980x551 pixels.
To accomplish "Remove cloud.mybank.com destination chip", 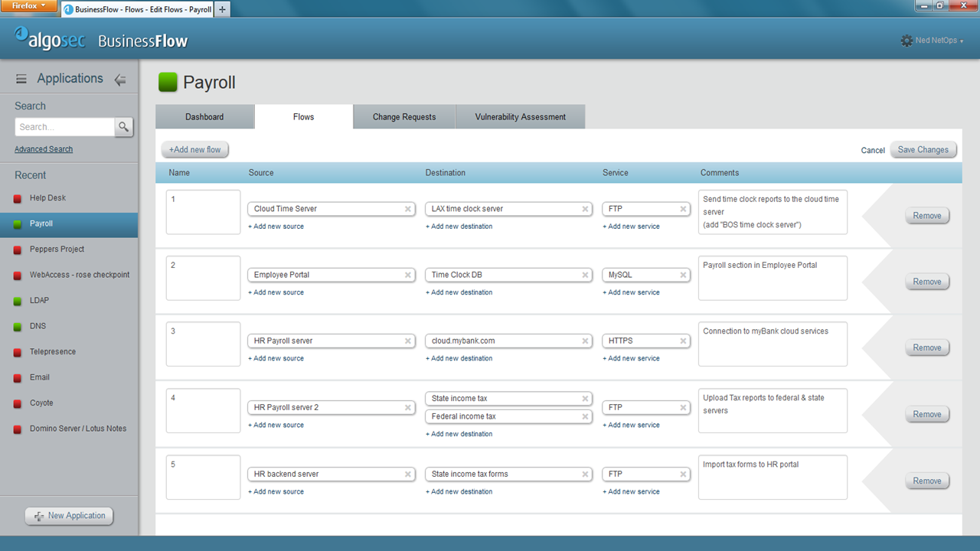I will pos(585,341).
